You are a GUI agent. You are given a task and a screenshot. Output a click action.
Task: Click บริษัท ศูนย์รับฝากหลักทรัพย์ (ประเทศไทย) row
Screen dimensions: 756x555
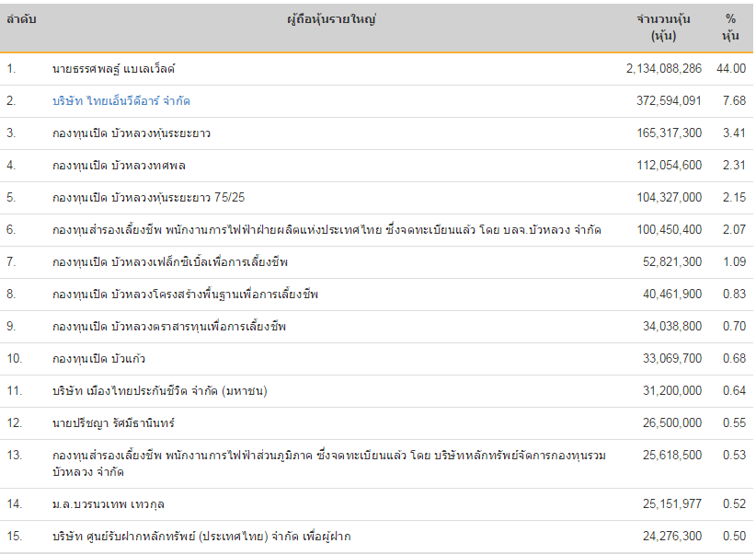coord(376,537)
